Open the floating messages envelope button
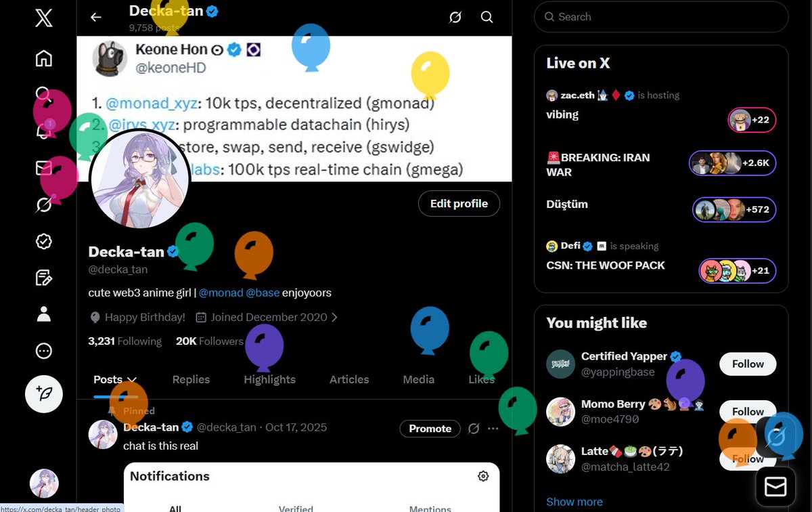The height and width of the screenshot is (512, 812). coord(775,487)
